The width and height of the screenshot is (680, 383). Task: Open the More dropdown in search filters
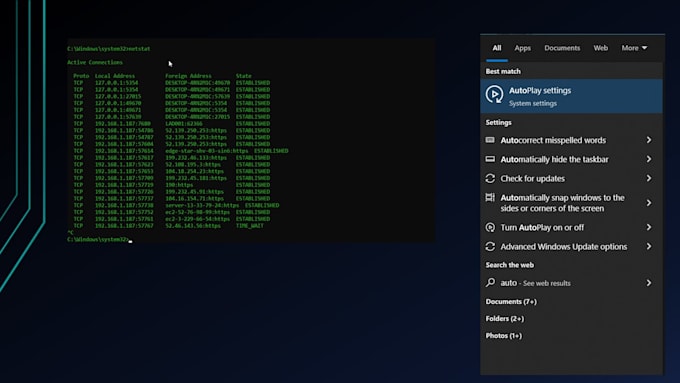click(x=634, y=48)
